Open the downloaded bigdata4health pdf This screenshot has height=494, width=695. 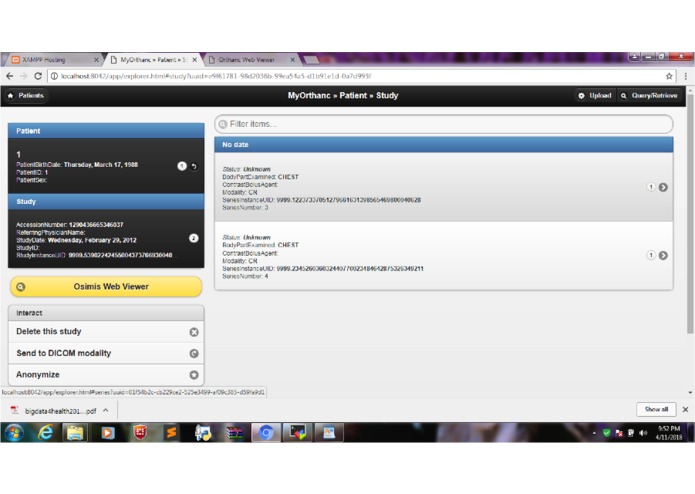pyautogui.click(x=54, y=411)
